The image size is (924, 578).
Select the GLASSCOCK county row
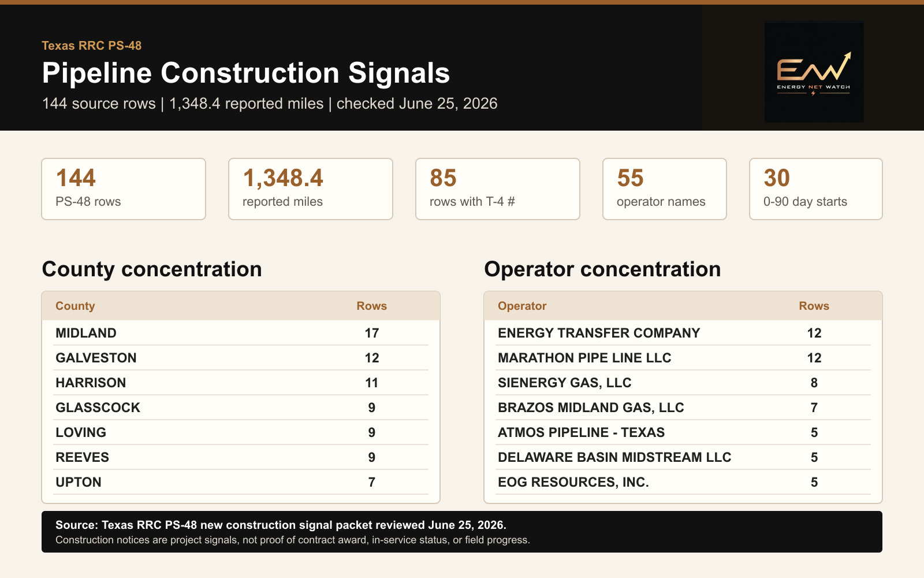(x=241, y=407)
